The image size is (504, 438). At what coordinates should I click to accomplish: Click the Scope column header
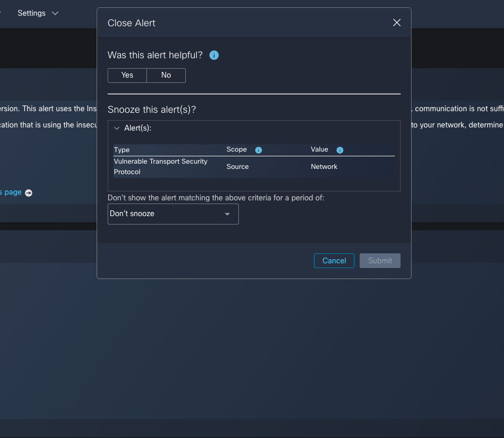click(237, 149)
